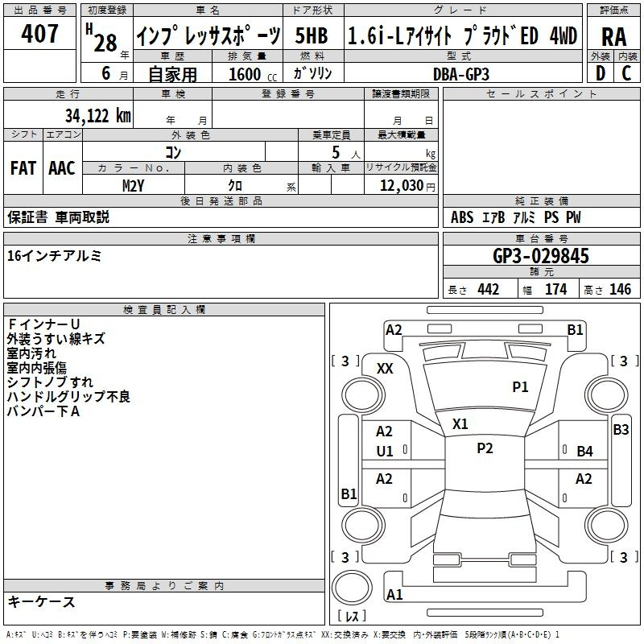Select the 車台番号 header
The height and width of the screenshot is (644, 644).
541,238
